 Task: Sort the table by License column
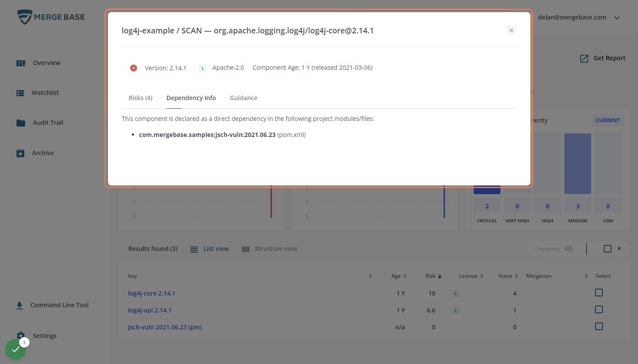click(x=482, y=276)
